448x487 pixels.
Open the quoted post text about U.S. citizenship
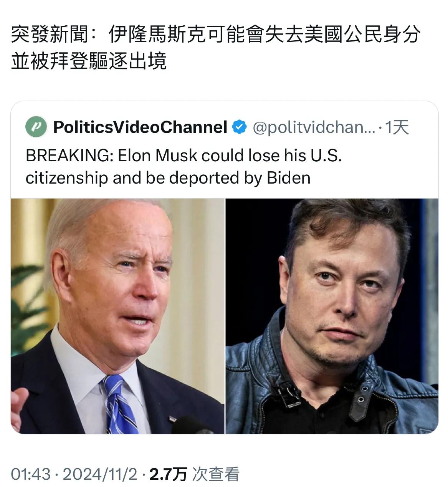(183, 167)
